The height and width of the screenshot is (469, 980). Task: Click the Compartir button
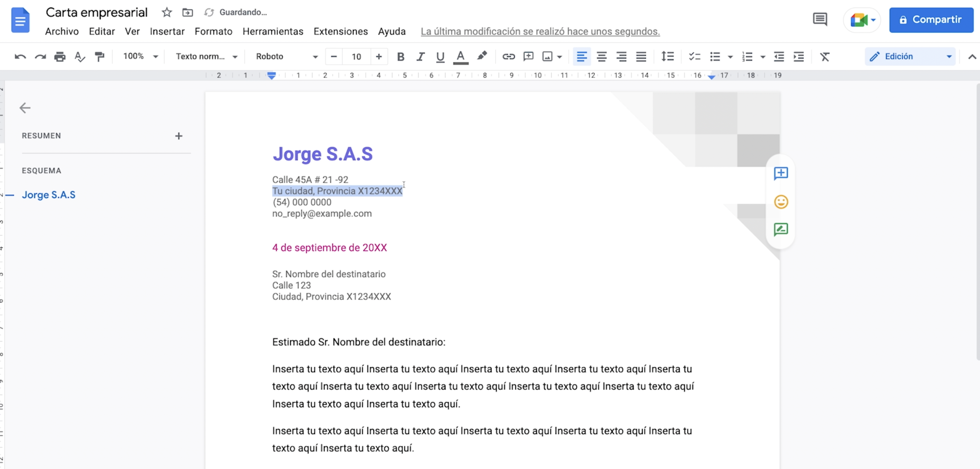(x=931, y=20)
